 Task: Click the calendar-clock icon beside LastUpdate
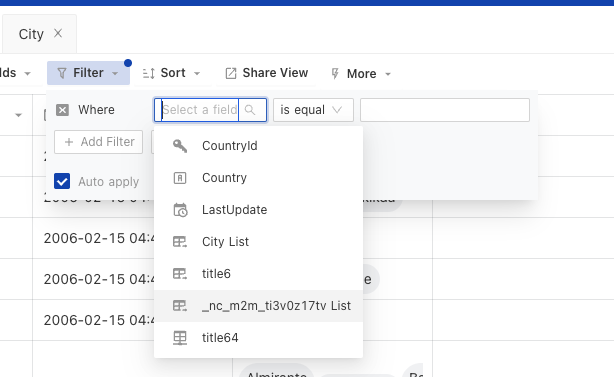180,210
